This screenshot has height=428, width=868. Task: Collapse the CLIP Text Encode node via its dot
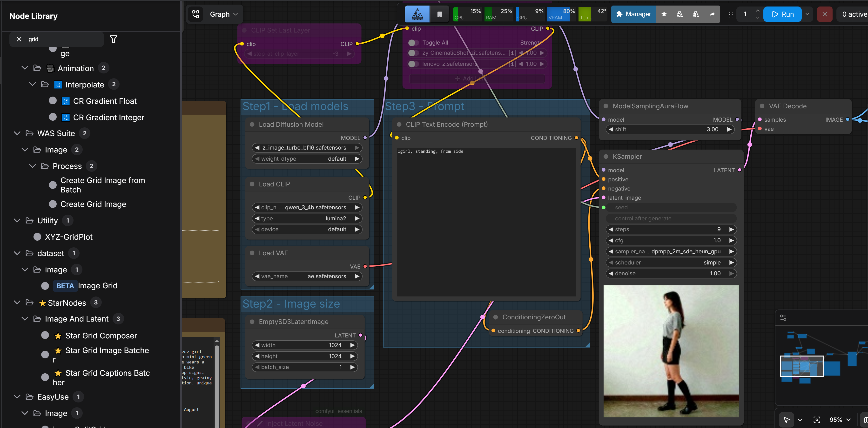click(399, 125)
